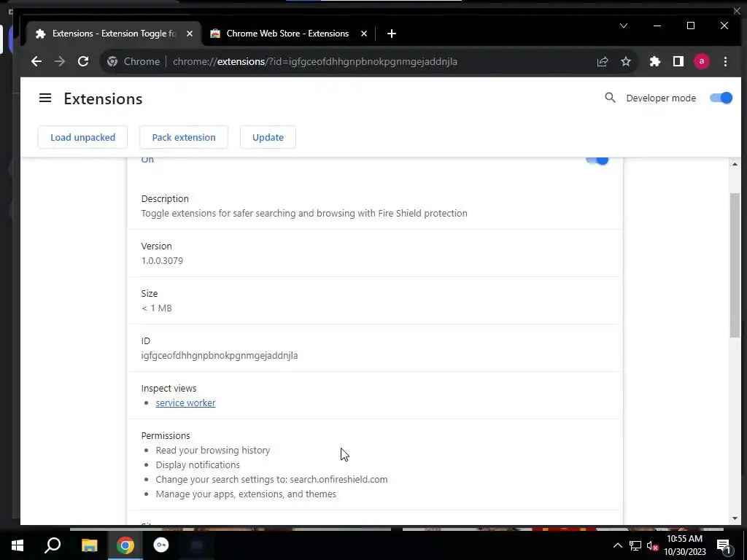Click the Inspect views section label
This screenshot has width=747, height=560.
click(169, 388)
